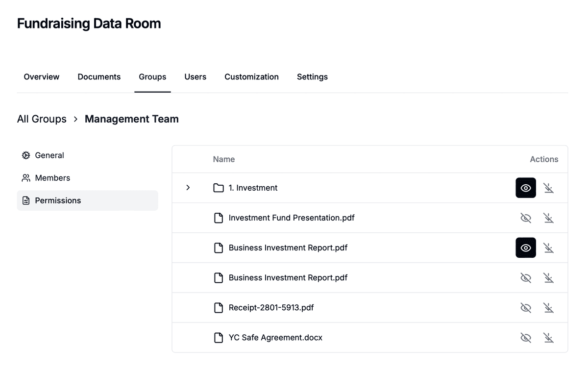The height and width of the screenshot is (371, 588).
Task: Enable viewing for Investment Fund Presentation.pdf
Action: [525, 218]
